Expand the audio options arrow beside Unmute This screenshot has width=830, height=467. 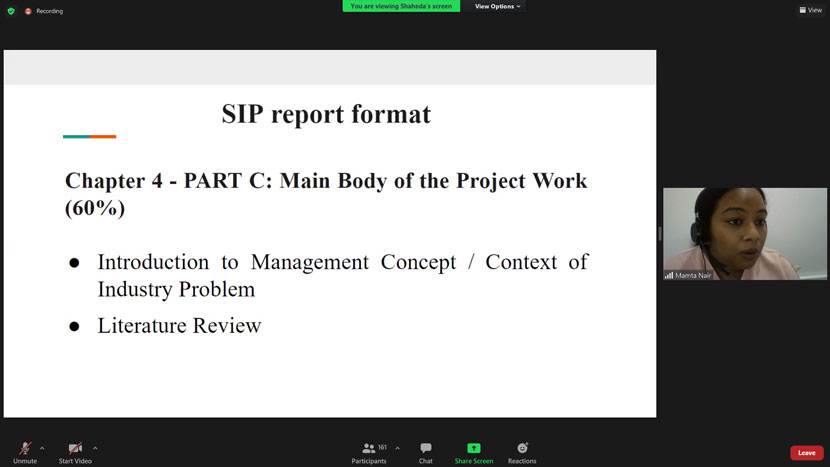(42, 448)
